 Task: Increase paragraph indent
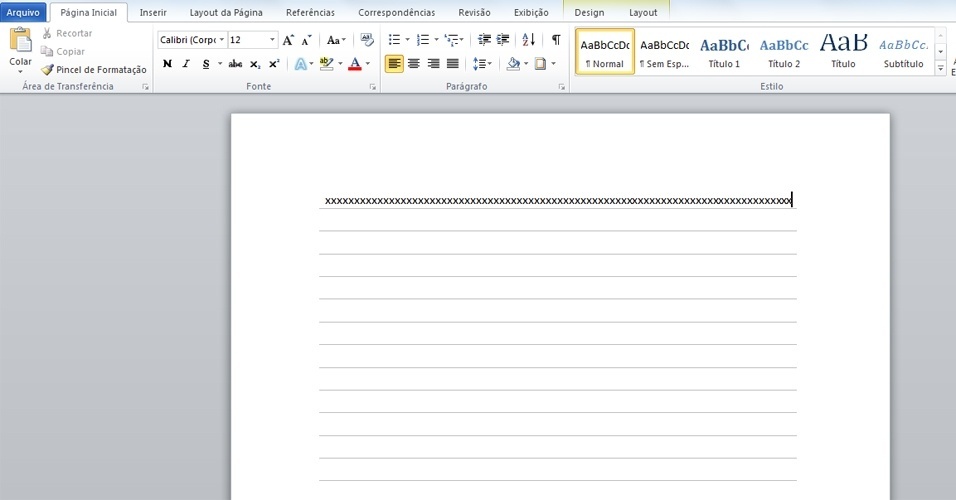coord(503,40)
